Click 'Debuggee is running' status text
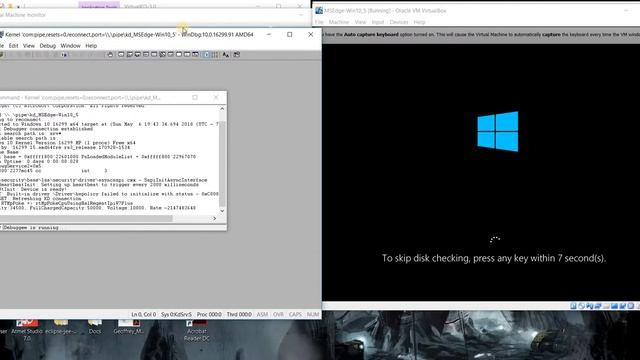Image resolution: width=640 pixels, height=360 pixels. [31, 228]
